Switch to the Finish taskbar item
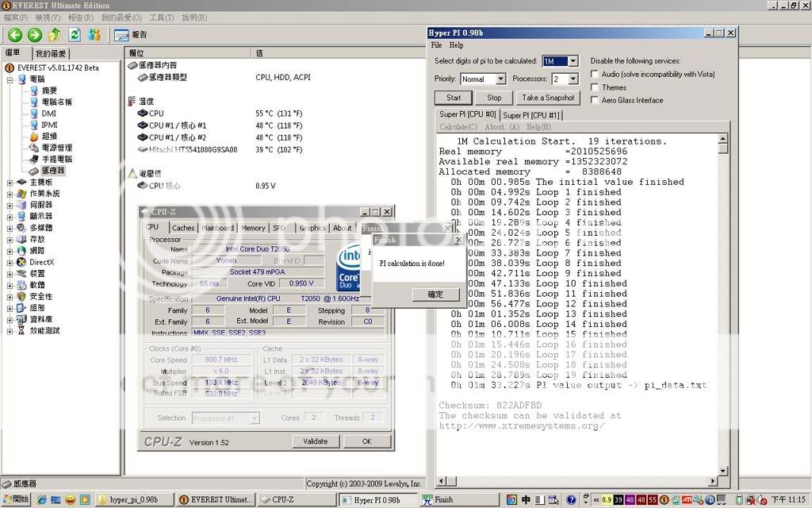Image resolution: width=812 pixels, height=508 pixels. 459,500
